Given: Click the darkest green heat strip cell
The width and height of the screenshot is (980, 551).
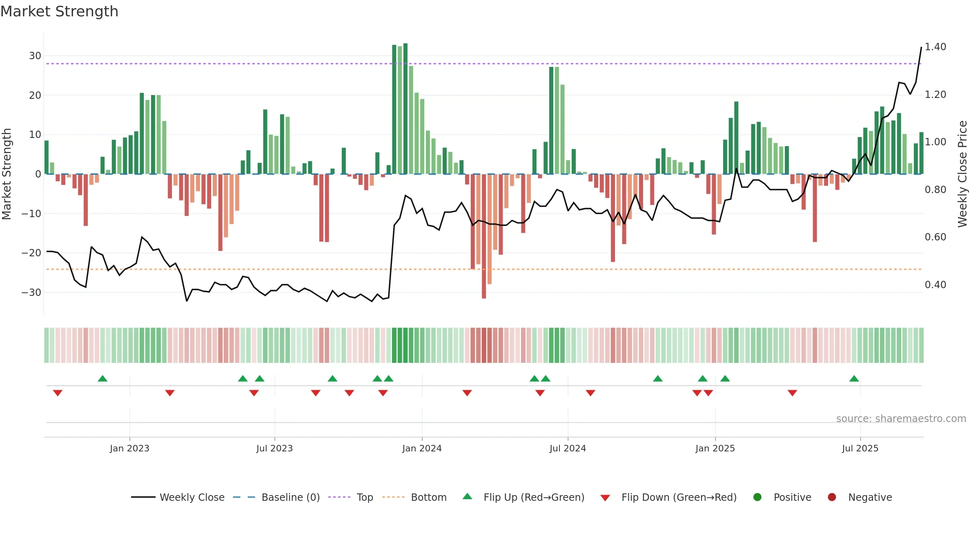Looking at the screenshot, I should coord(405,345).
